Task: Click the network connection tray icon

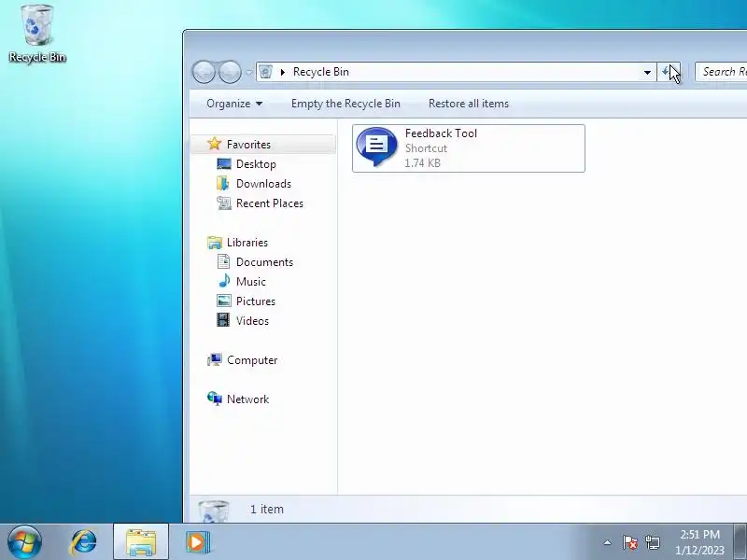Action: point(652,542)
